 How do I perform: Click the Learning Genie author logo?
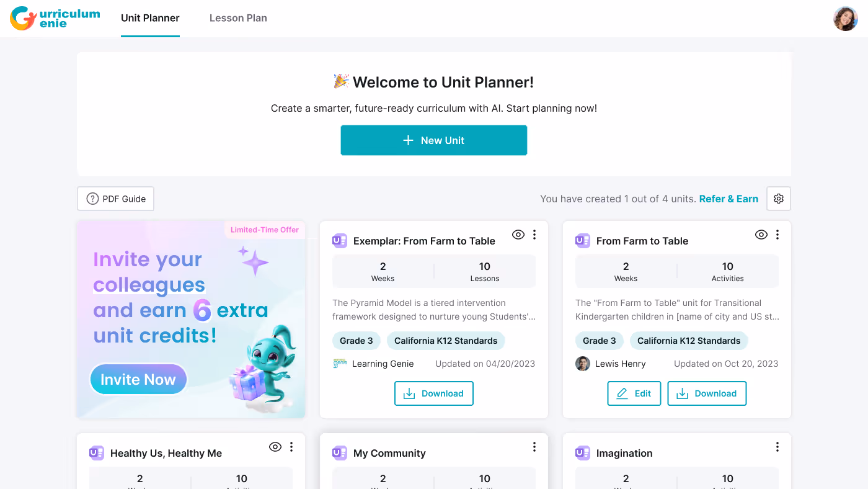click(x=340, y=364)
